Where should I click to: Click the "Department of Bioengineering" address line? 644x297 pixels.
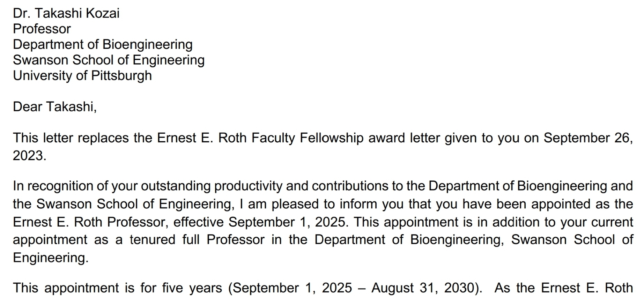103,45
